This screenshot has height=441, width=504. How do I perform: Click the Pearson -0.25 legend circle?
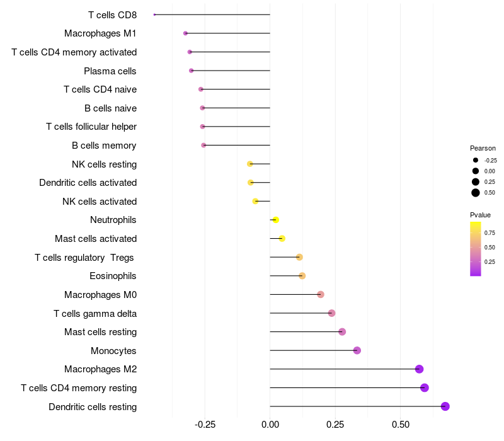(476, 160)
